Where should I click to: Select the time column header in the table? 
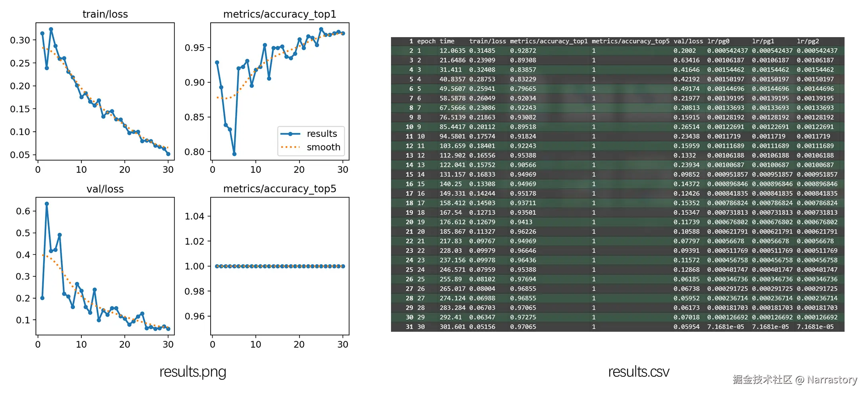click(447, 41)
